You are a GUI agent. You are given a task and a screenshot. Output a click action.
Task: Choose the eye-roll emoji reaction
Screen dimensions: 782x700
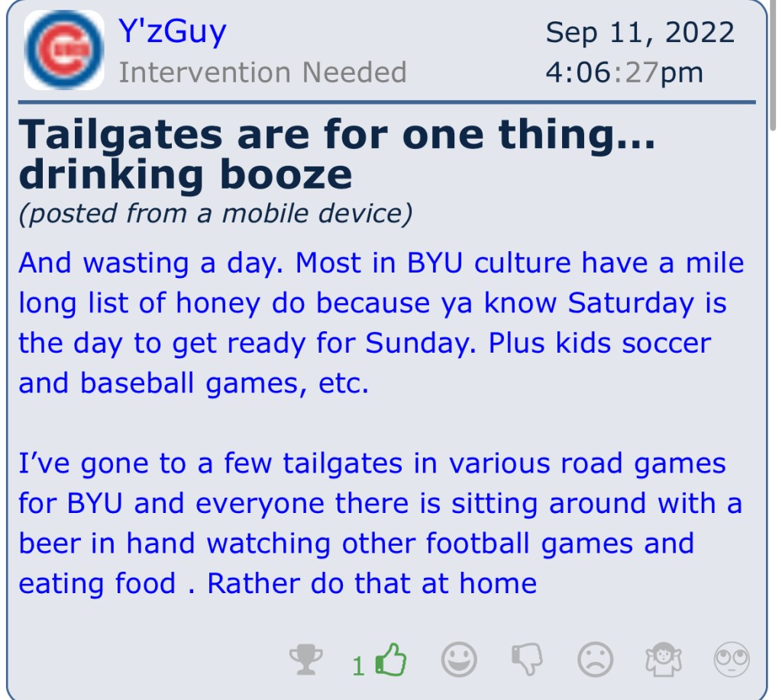pyautogui.click(x=731, y=660)
